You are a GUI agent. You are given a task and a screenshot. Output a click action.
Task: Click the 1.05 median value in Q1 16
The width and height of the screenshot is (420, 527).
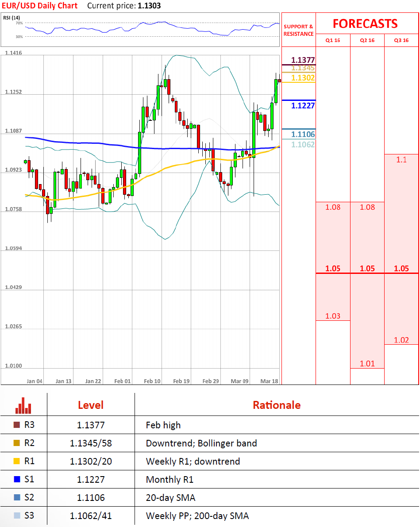(x=333, y=269)
